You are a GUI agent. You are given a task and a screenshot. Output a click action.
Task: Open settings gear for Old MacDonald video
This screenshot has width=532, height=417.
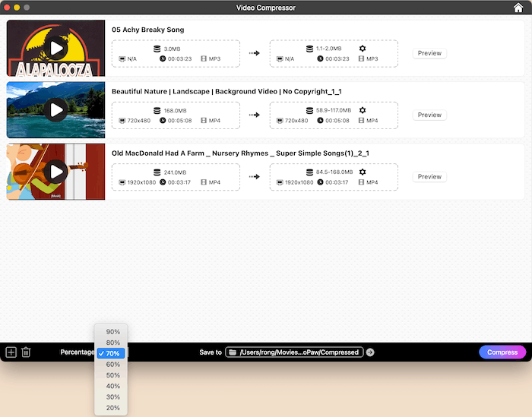[x=363, y=172]
